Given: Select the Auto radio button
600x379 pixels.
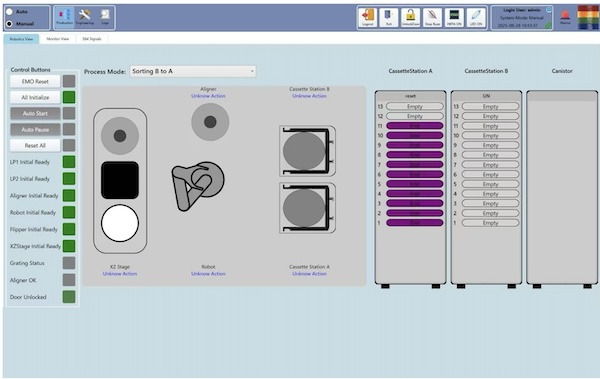Looking at the screenshot, I should point(10,12).
